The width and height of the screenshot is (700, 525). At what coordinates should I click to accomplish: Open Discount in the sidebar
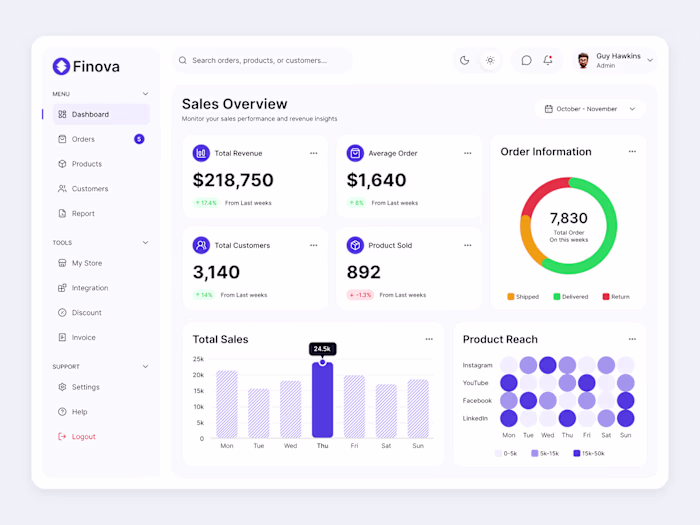(101, 312)
